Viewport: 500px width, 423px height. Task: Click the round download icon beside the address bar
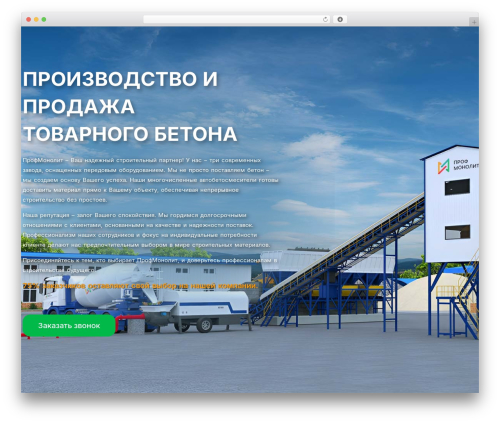(x=340, y=20)
